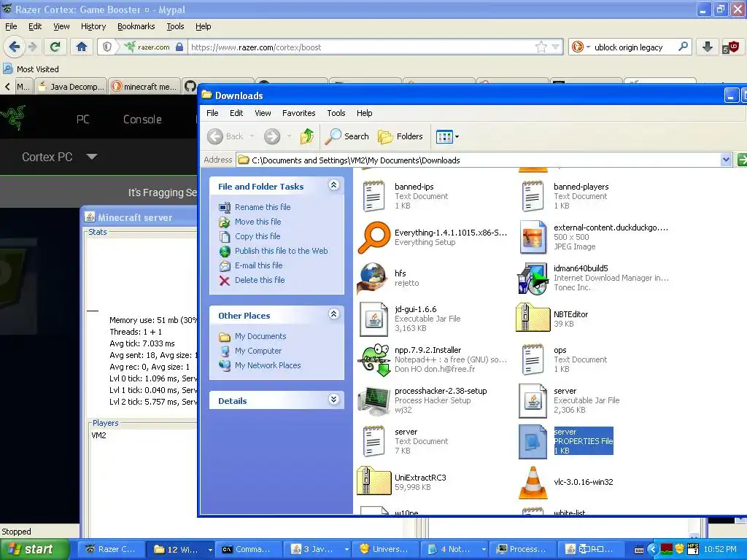Open the browser downloads arrow icon

(x=707, y=47)
